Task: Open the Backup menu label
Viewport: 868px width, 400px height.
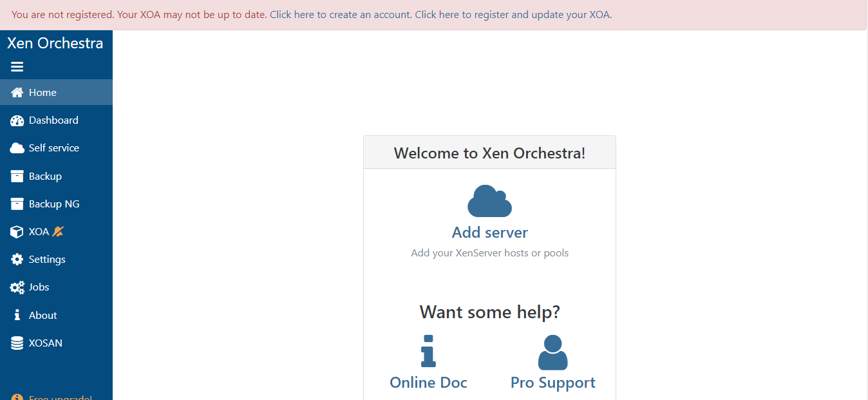Action: 45,176
